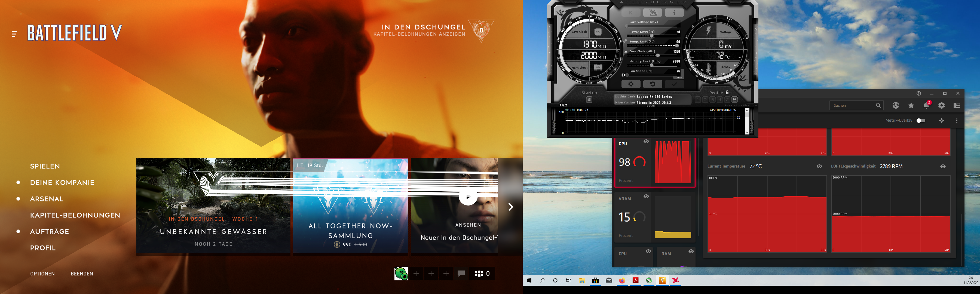Open the three-dot more options menu
Screen dimensions: 980x294
click(x=957, y=121)
